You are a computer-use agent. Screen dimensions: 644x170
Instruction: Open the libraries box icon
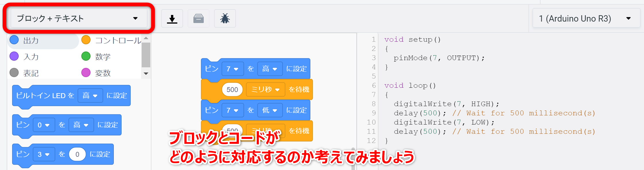pyautogui.click(x=199, y=19)
